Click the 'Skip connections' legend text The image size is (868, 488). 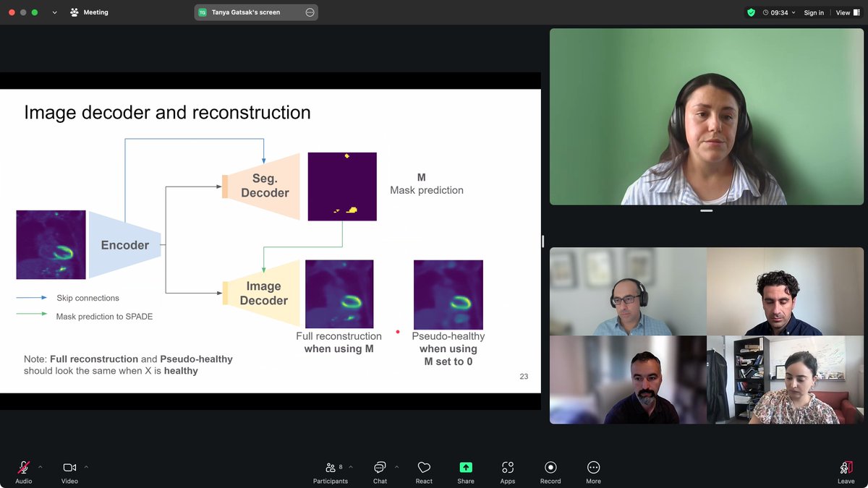click(88, 298)
